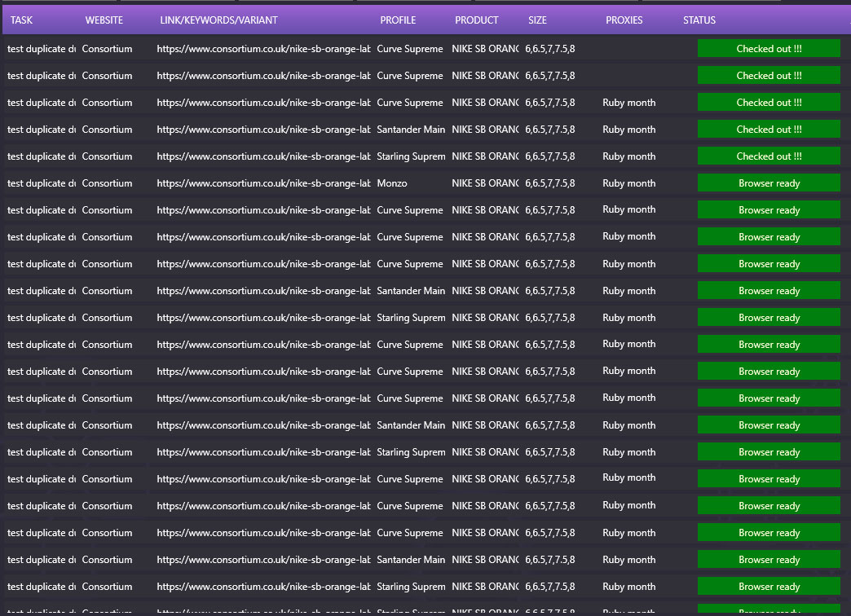Sort by the PRODUCT column header
The image size is (851, 616).
pyautogui.click(x=477, y=20)
